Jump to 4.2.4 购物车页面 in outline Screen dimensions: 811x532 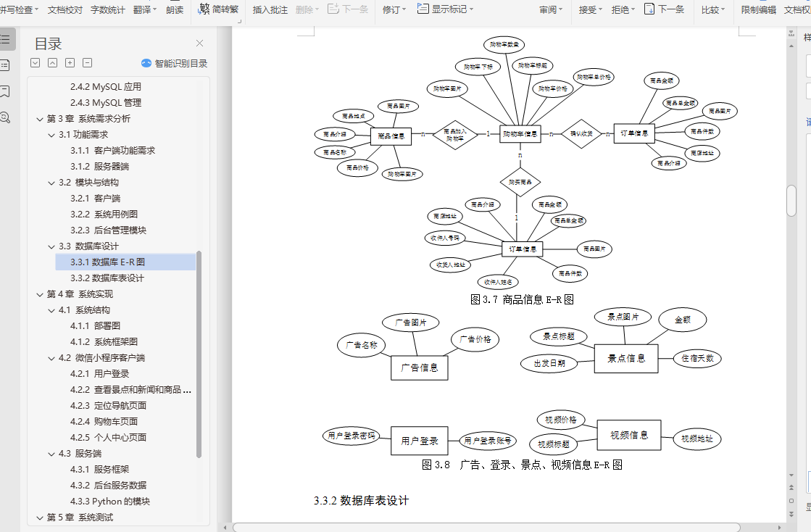click(104, 421)
